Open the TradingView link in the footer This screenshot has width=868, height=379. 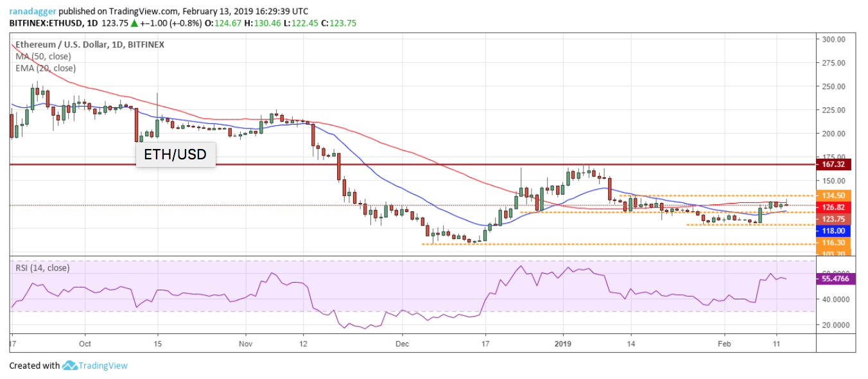103,366
